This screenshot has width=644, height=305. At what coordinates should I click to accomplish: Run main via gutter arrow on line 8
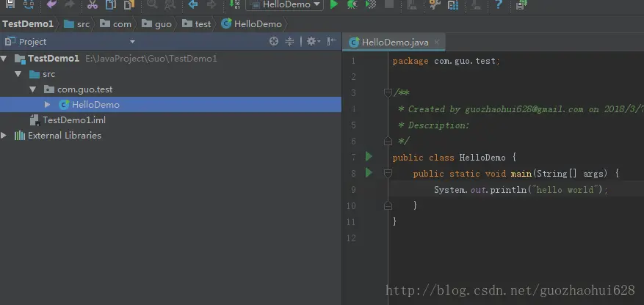point(369,173)
